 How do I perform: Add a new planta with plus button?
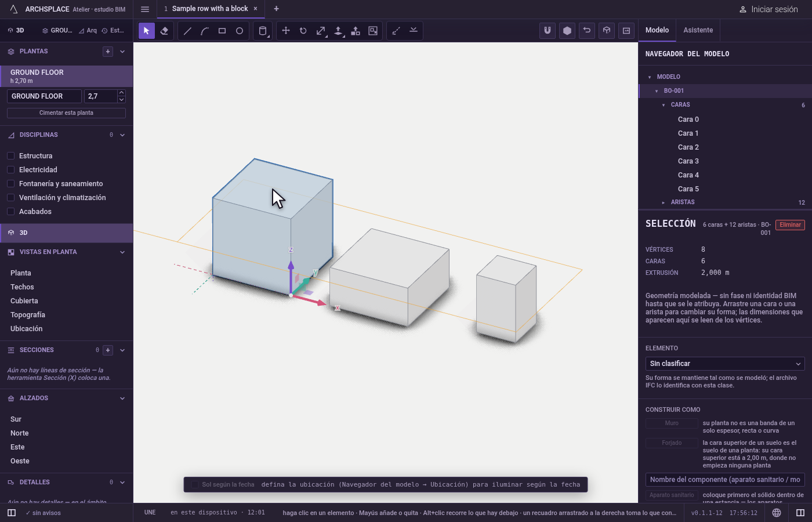point(108,52)
